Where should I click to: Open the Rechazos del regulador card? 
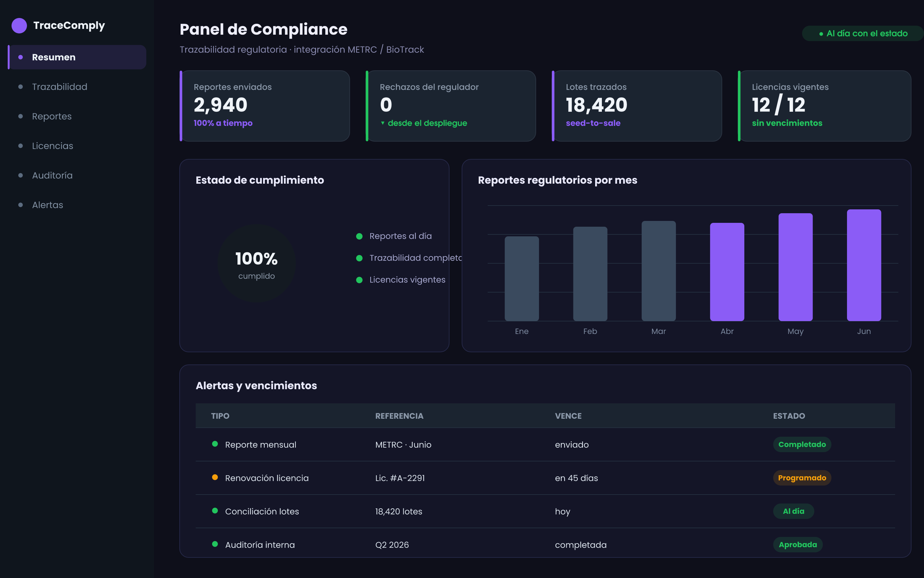pyautogui.click(x=450, y=106)
